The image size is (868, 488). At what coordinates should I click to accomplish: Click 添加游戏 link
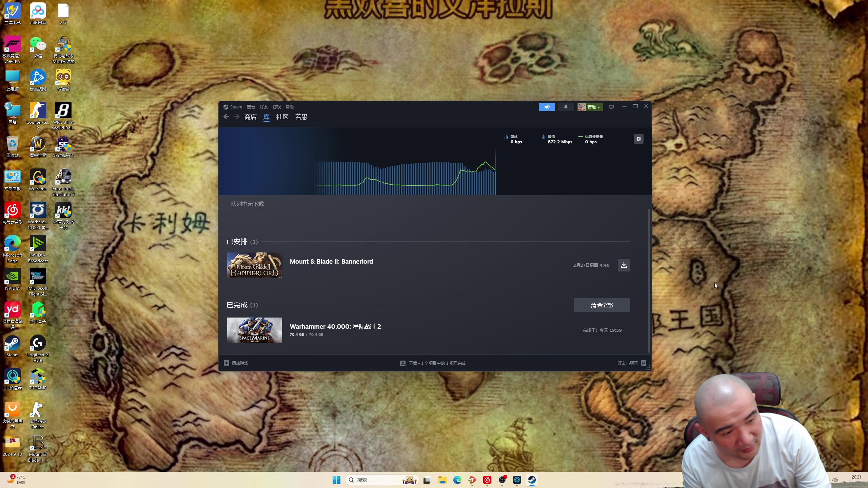click(x=240, y=363)
